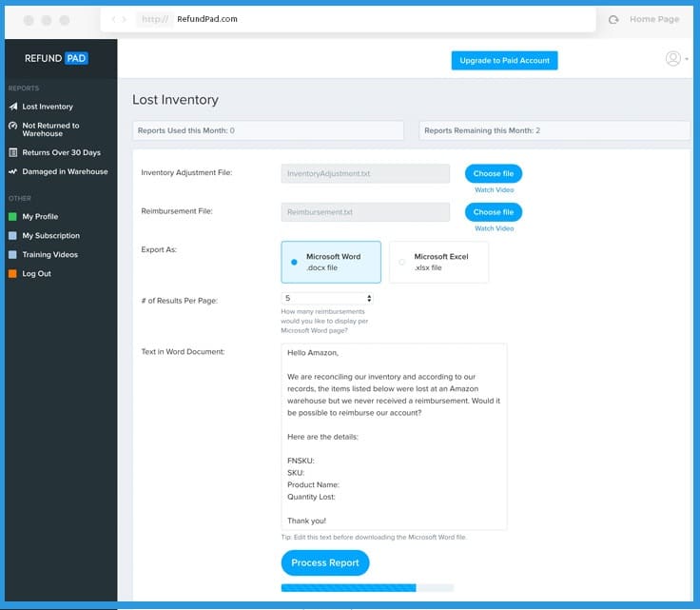Screen dimensions: 700x610
Task: Click the 'Thank you!' line
Action: click(306, 521)
